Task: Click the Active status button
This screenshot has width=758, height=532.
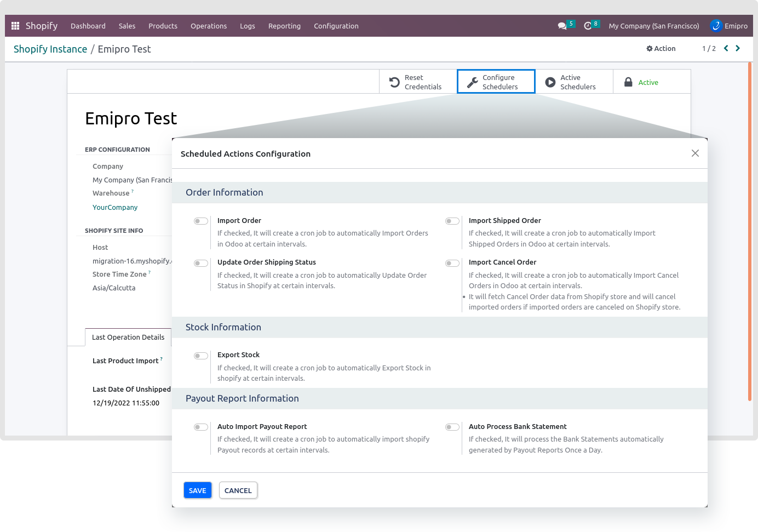Action: (652, 82)
